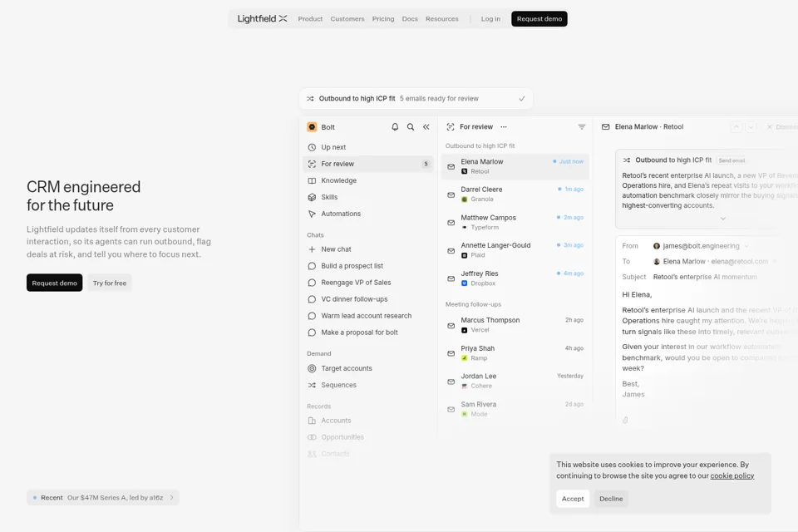Click the attachment paperclip icon
798x532 pixels.
click(625, 420)
